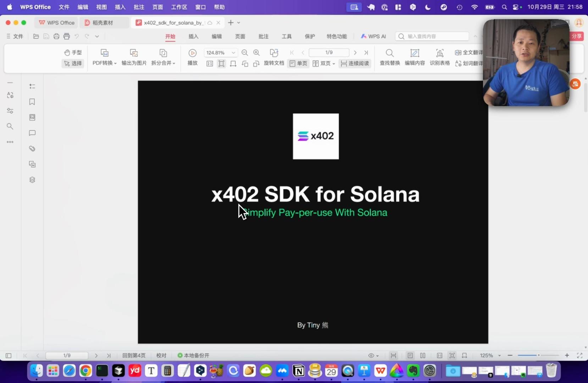The width and height of the screenshot is (588, 383).
Task: Open the comments panel in the sidebar
Action: (32, 133)
